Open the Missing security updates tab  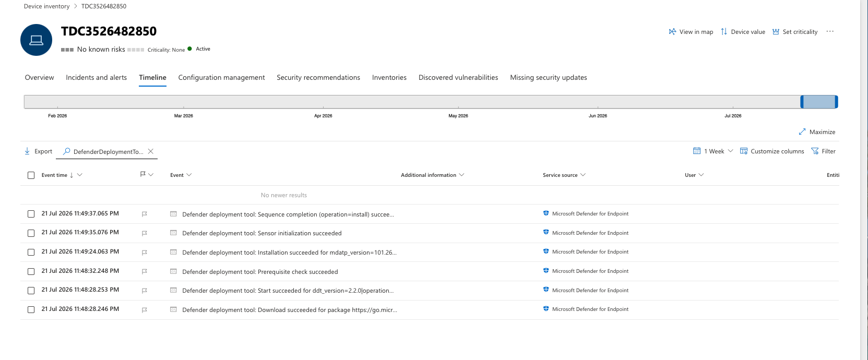tap(549, 77)
